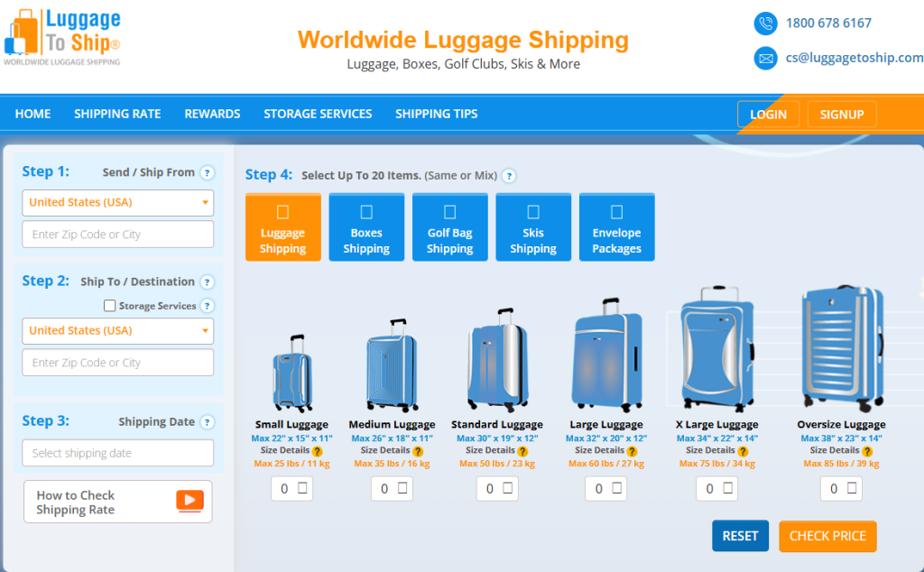Select the Boxes Shipping tab
924x572 pixels.
[366, 227]
